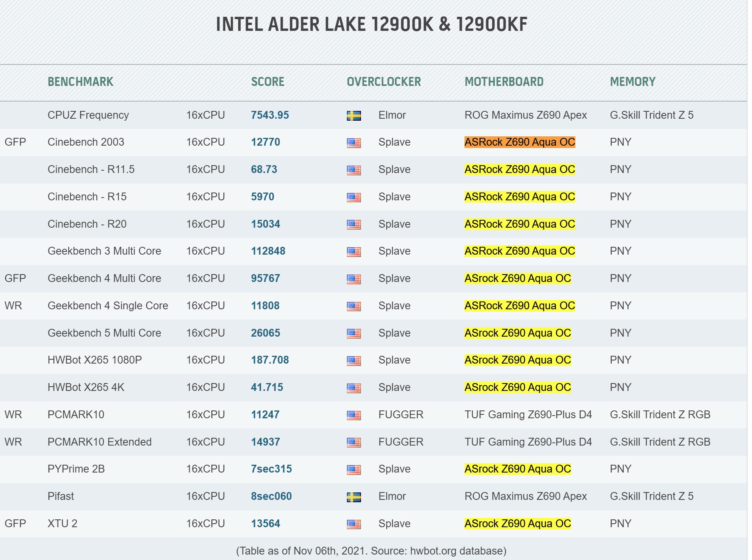Image resolution: width=752 pixels, height=560 pixels.
Task: Click ROG Maximus Z690 Apex in CPUZ Frequency row
Action: click(x=525, y=115)
